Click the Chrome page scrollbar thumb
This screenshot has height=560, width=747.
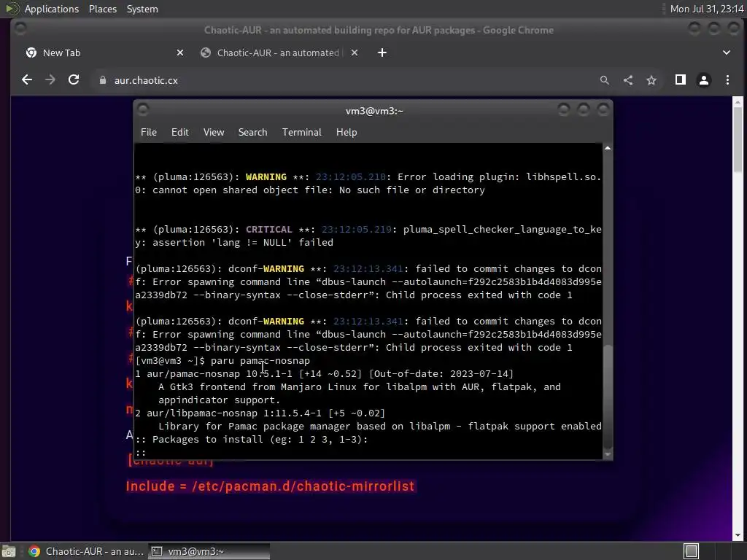coord(738,139)
